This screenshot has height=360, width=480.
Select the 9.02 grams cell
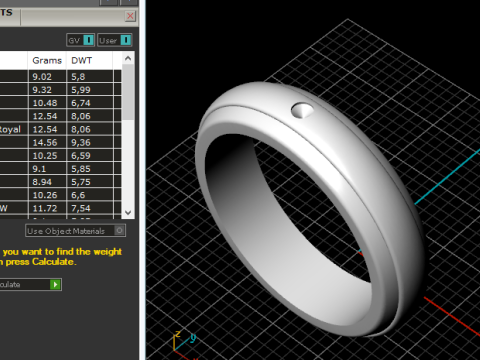tap(47, 77)
